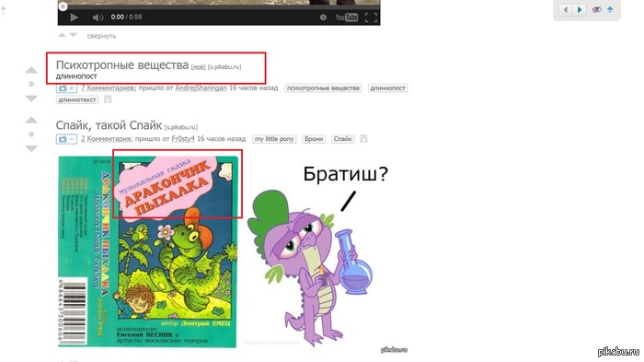Toggle hide viewed posts eye icon
644x362 pixels.
pyautogui.click(x=597, y=9)
